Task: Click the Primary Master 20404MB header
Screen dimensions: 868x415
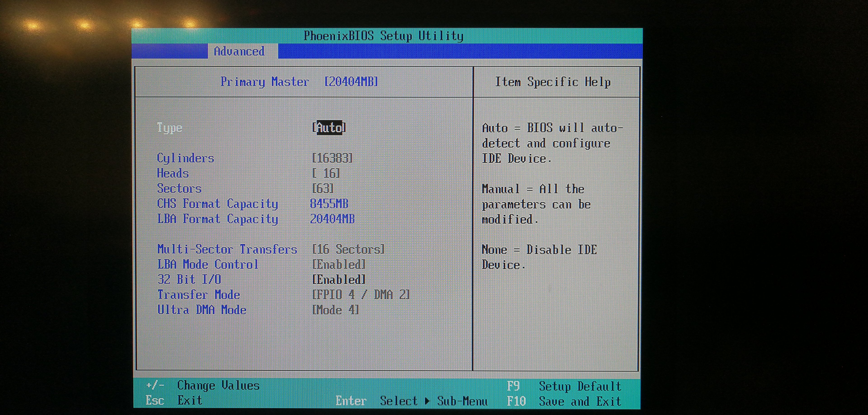Action: click(299, 82)
